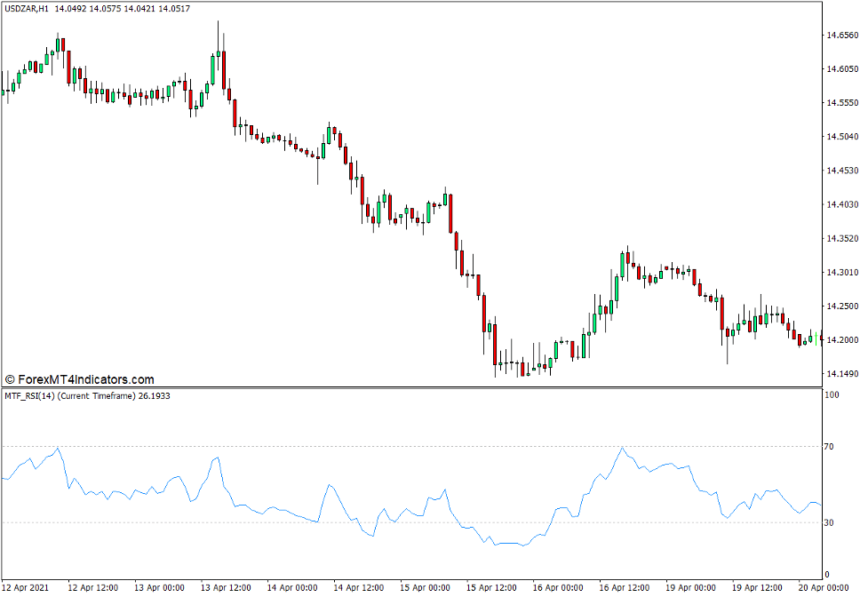Image resolution: width=868 pixels, height=597 pixels.
Task: Click the tallest red candle on 13 Apr
Action: (225, 69)
